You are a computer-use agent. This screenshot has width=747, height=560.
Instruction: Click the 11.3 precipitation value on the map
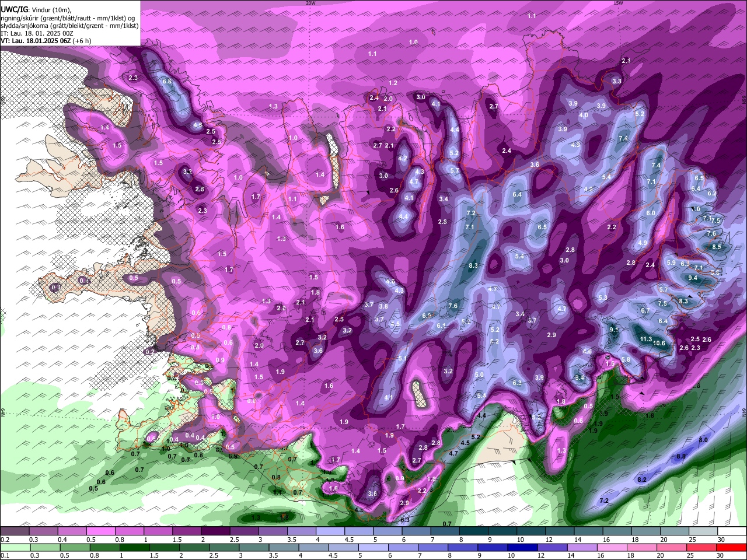click(645, 339)
